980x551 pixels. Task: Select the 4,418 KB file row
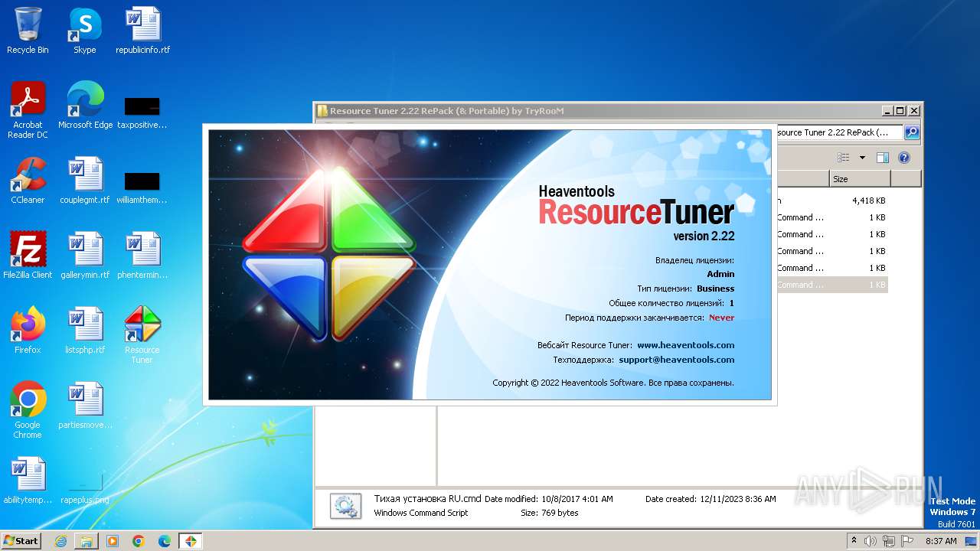[832, 201]
